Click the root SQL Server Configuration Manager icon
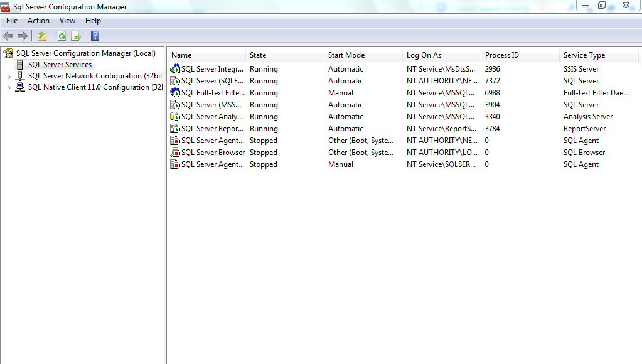The height and width of the screenshot is (364, 642). tap(9, 53)
